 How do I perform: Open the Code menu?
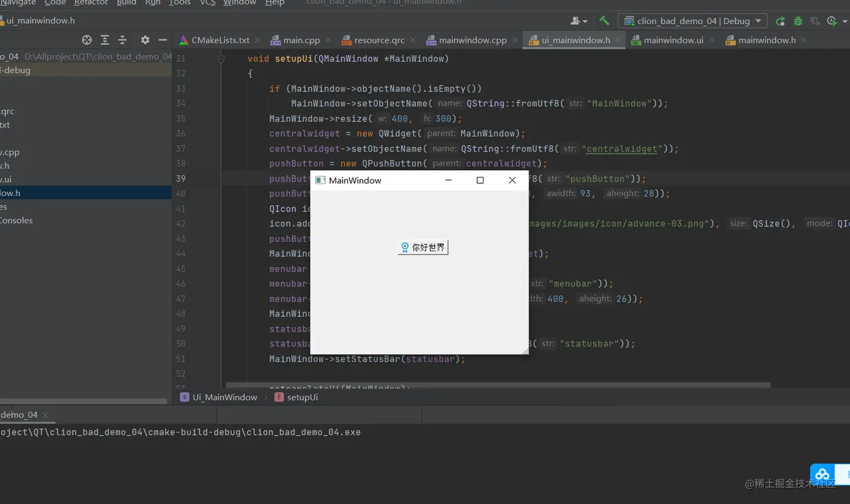[55, 3]
